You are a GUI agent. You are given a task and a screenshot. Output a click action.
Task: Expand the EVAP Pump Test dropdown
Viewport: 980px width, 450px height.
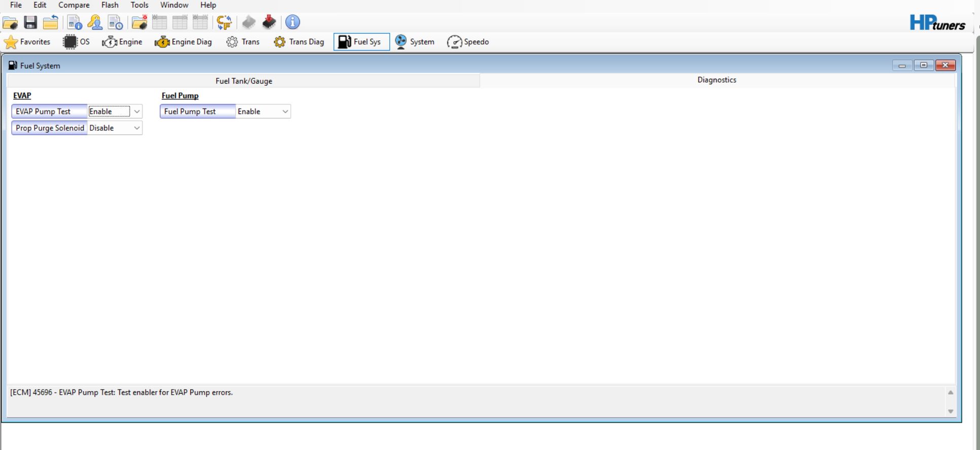[x=137, y=112]
